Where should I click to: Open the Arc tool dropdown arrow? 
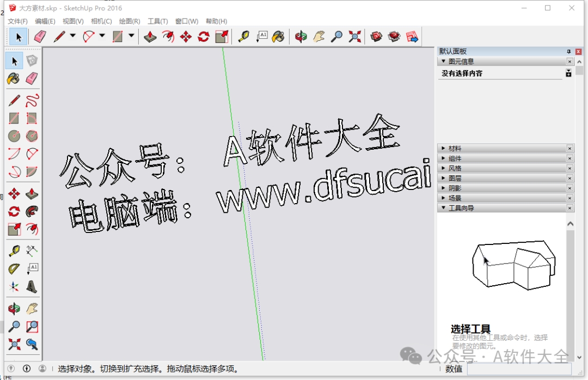[x=102, y=36]
